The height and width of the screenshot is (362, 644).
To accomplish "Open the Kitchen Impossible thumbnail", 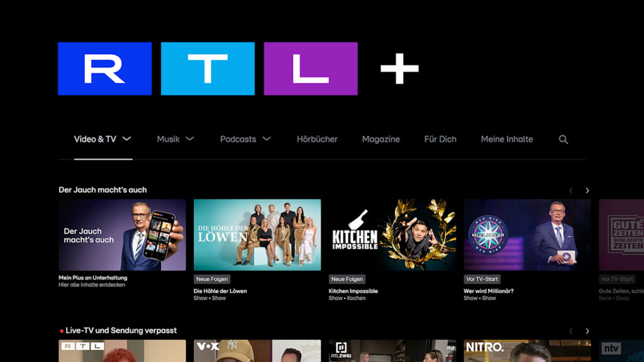I will tap(392, 235).
